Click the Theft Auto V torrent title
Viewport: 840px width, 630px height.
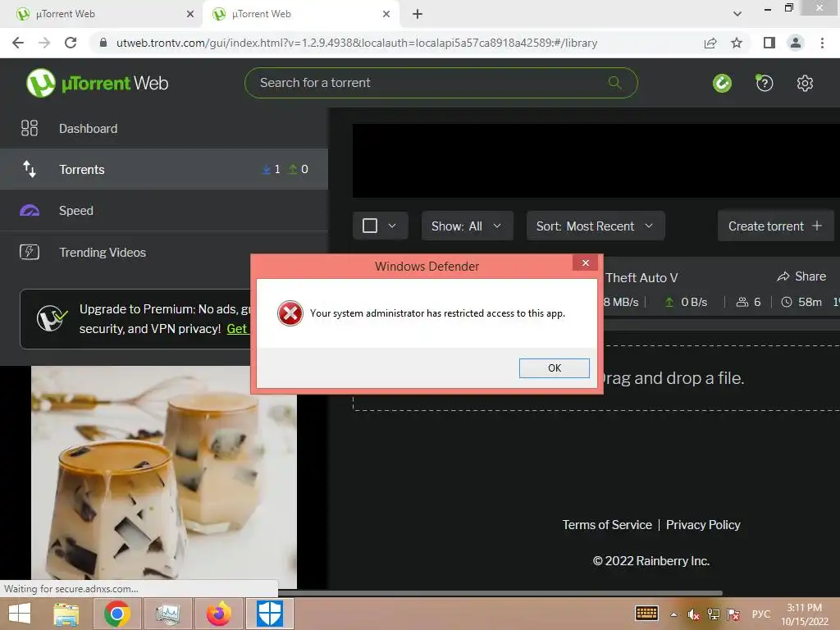641,277
